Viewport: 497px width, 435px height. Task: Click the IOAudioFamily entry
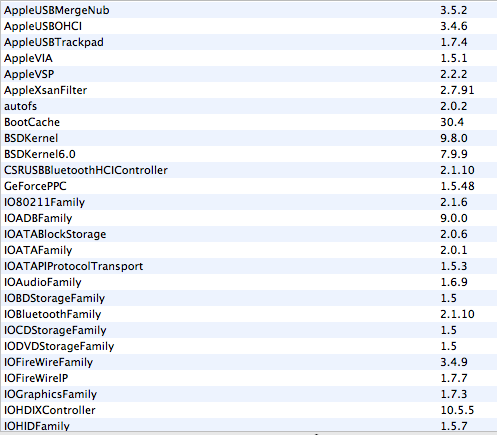[x=248, y=282]
